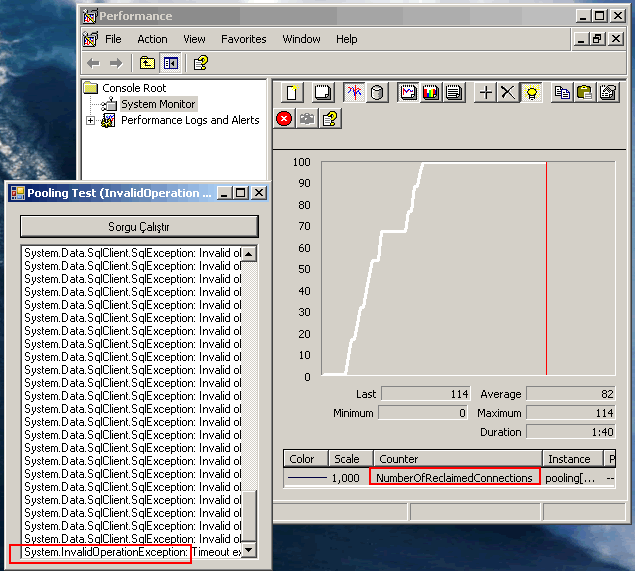The width and height of the screenshot is (635, 571).
Task: Select the View Report icon
Action: [453, 93]
